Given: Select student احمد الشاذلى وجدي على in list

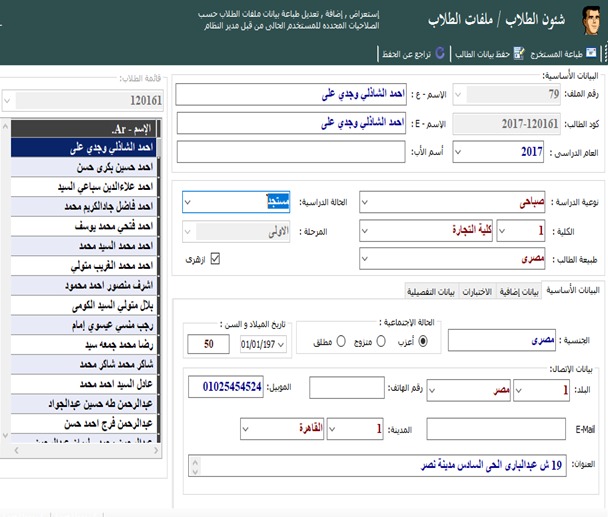Looking at the screenshot, I should [84, 147].
